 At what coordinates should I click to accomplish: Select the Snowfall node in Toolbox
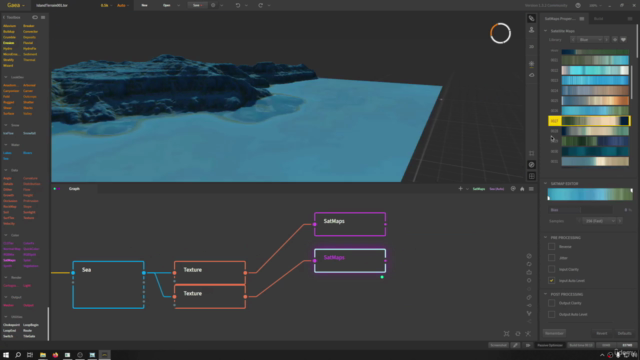point(29,133)
